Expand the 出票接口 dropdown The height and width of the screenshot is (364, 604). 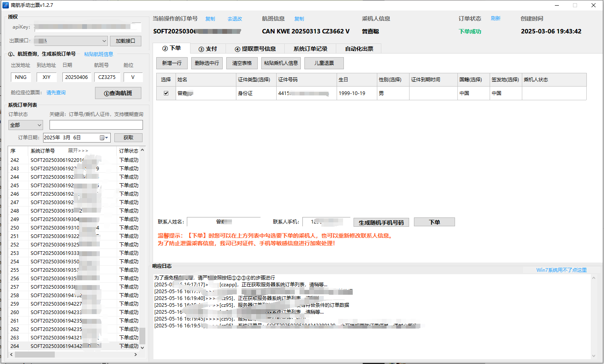tap(104, 41)
